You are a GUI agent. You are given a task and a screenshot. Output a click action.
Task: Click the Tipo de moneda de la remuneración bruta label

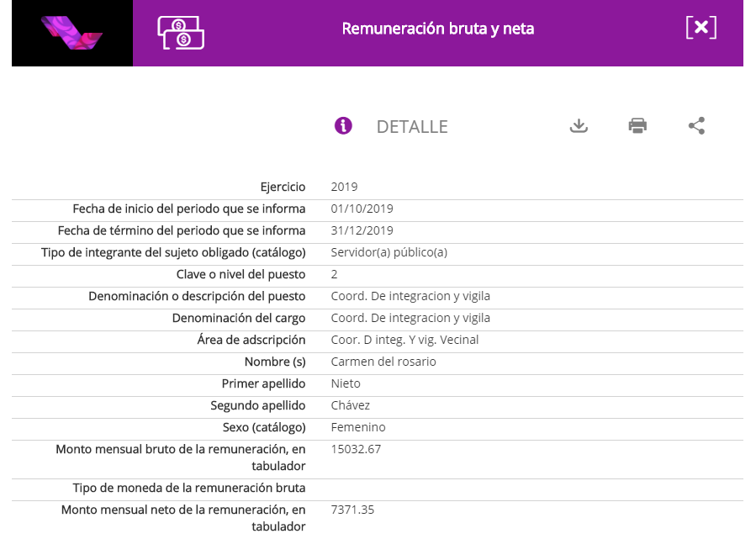[189, 488]
